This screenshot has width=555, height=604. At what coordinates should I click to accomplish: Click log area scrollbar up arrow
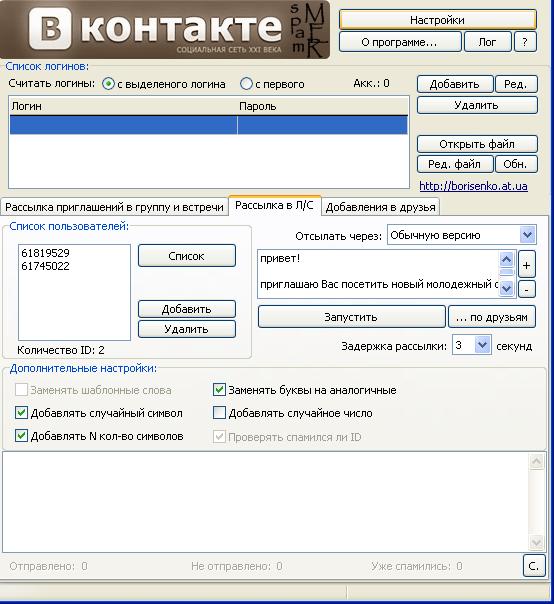(537, 461)
